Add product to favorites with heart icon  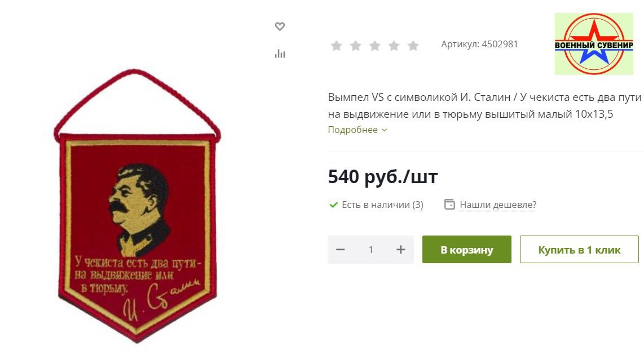(280, 26)
